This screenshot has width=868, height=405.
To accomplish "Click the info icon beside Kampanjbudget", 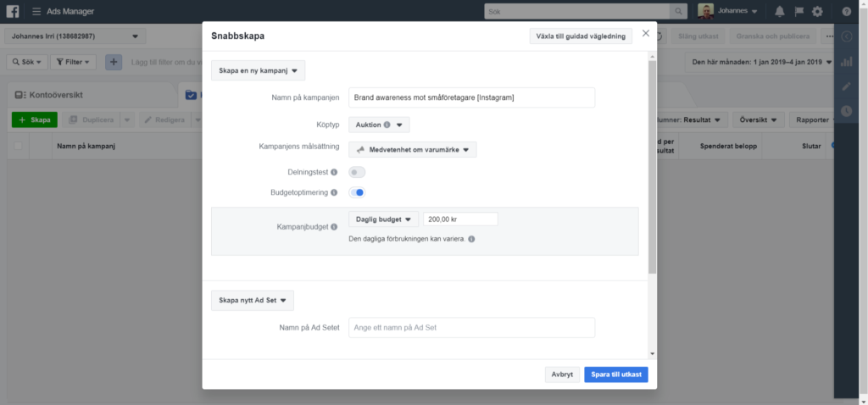I will (x=334, y=227).
